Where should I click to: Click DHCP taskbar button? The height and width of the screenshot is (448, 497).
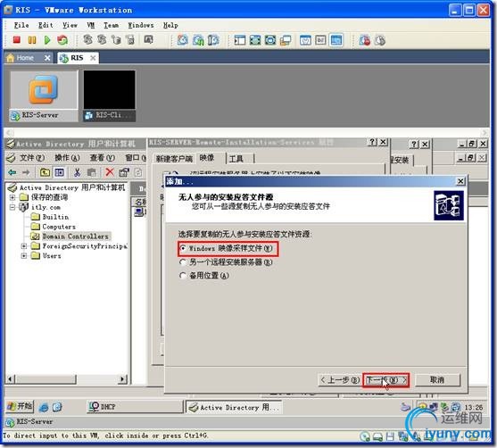pyautogui.click(x=135, y=407)
